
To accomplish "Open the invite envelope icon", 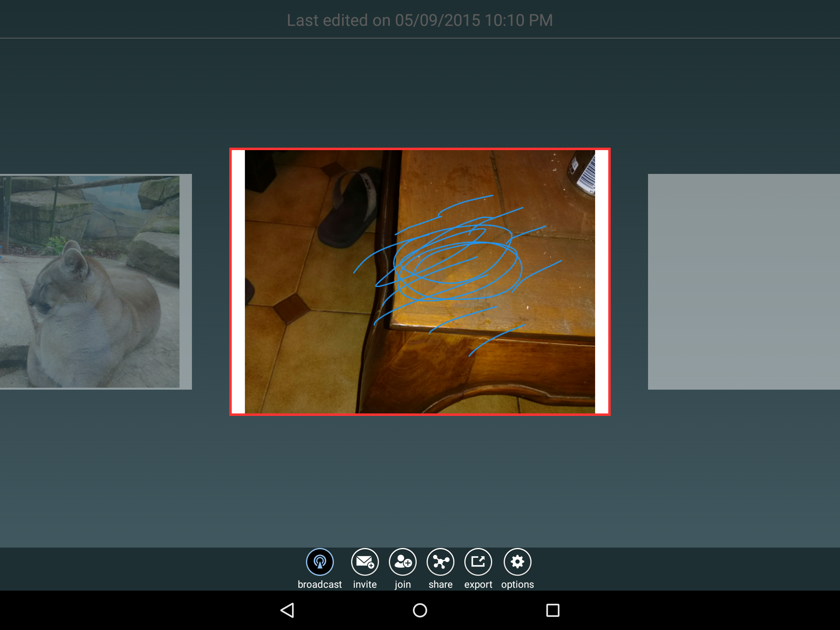I will coord(365,562).
